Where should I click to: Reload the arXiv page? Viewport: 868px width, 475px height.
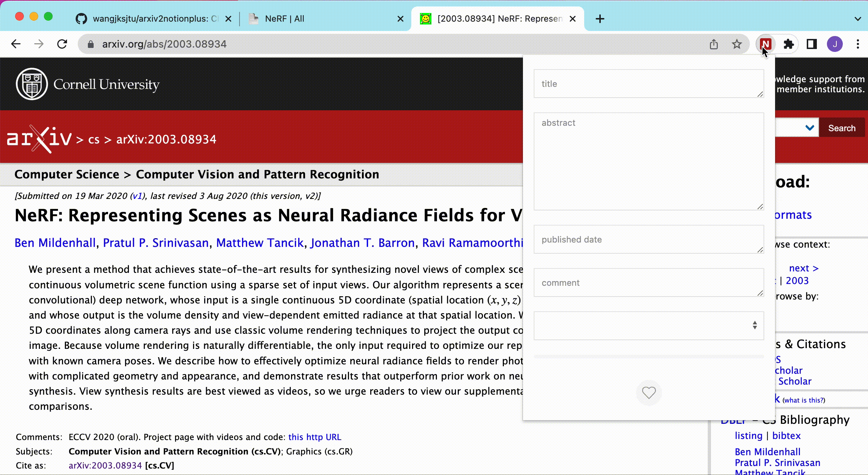(62, 44)
